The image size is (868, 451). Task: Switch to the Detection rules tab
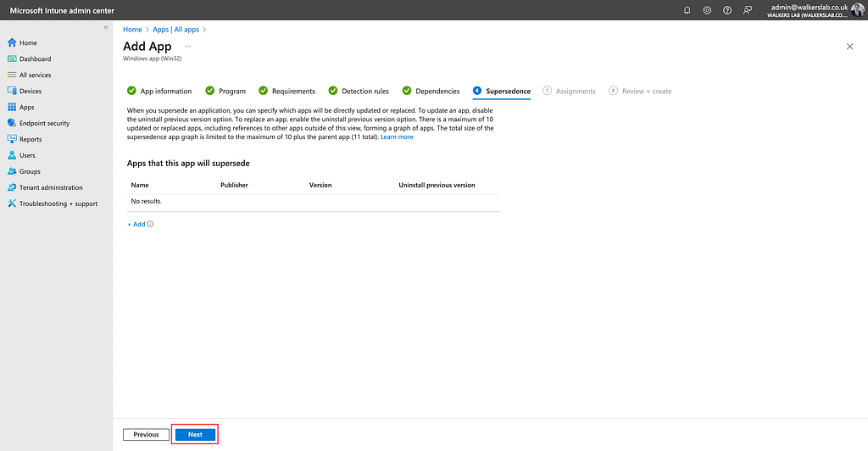point(364,91)
